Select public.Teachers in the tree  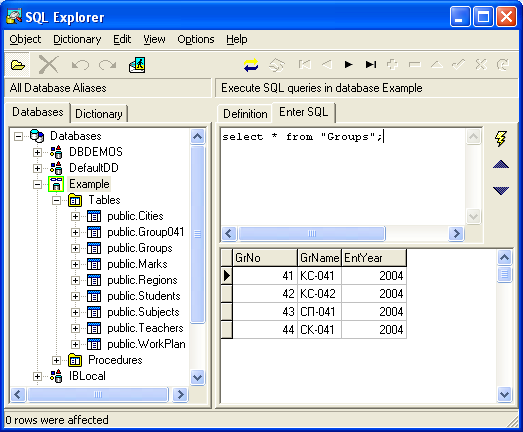(145, 328)
